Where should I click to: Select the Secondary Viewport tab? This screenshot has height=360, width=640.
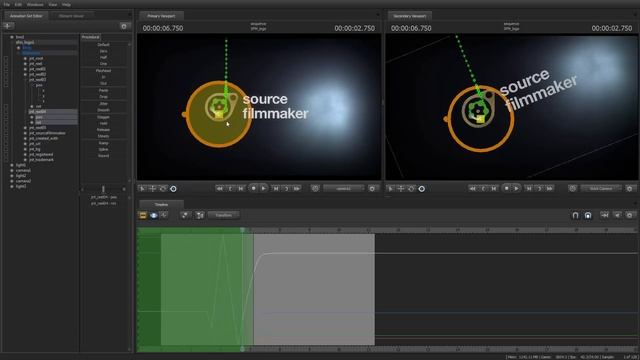pos(410,16)
